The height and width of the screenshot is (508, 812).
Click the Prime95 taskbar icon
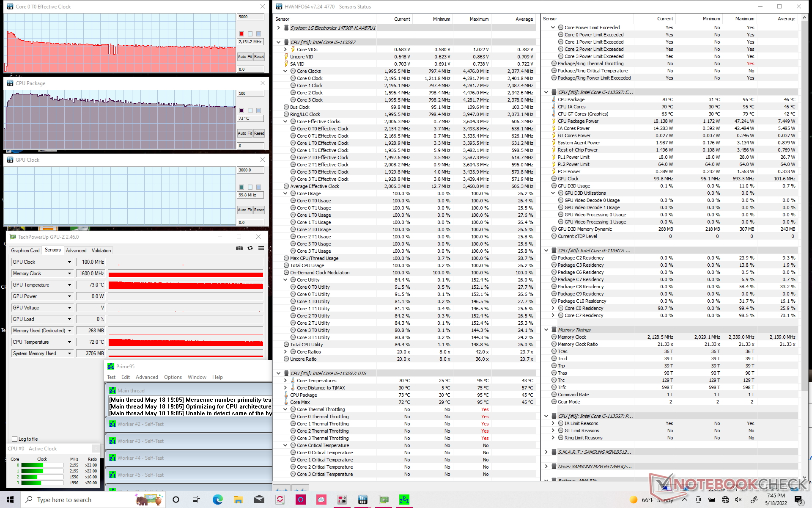tap(404, 500)
